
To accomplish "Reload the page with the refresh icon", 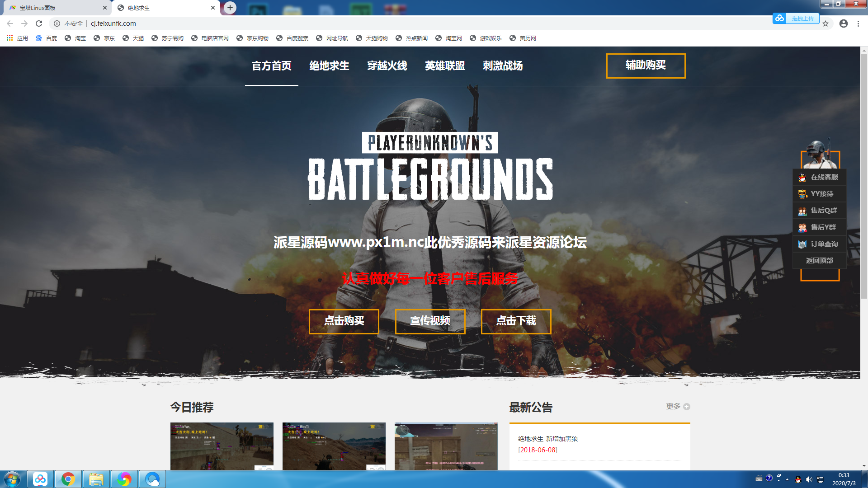I will tap(39, 23).
